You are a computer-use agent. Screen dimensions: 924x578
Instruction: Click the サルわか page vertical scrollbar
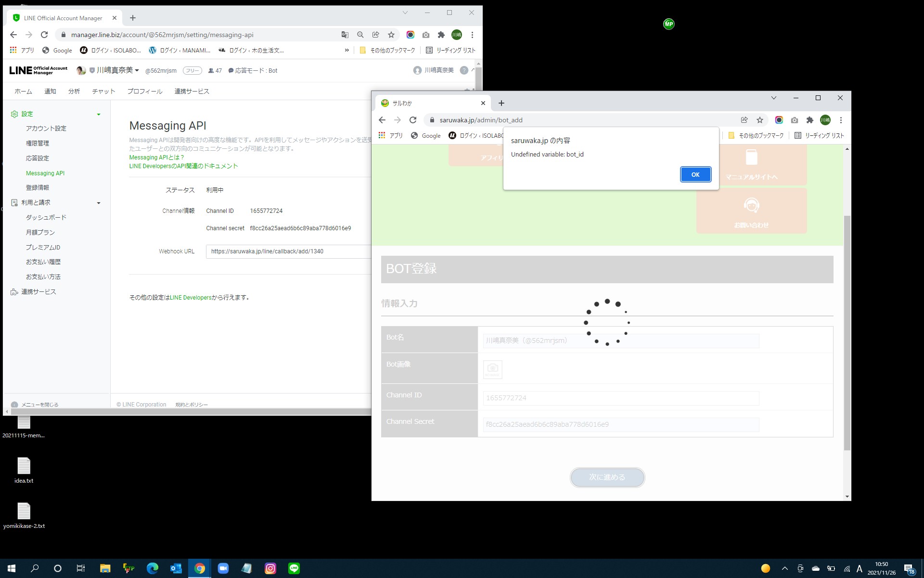point(847,332)
